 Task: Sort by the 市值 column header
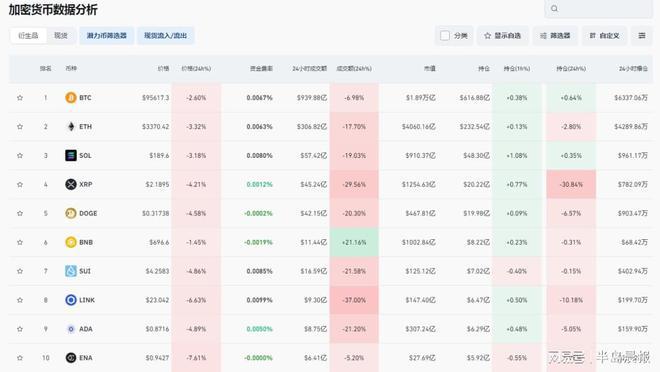pyautogui.click(x=430, y=69)
